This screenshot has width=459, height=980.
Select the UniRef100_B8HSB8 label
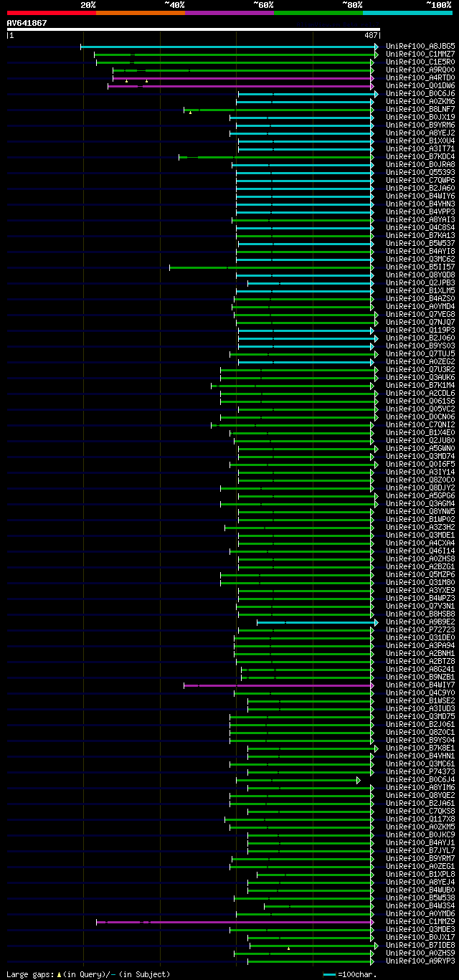pyautogui.click(x=420, y=614)
